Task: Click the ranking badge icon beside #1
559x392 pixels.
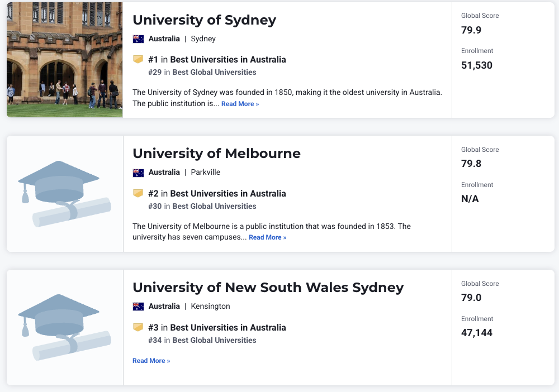Action: [138, 60]
